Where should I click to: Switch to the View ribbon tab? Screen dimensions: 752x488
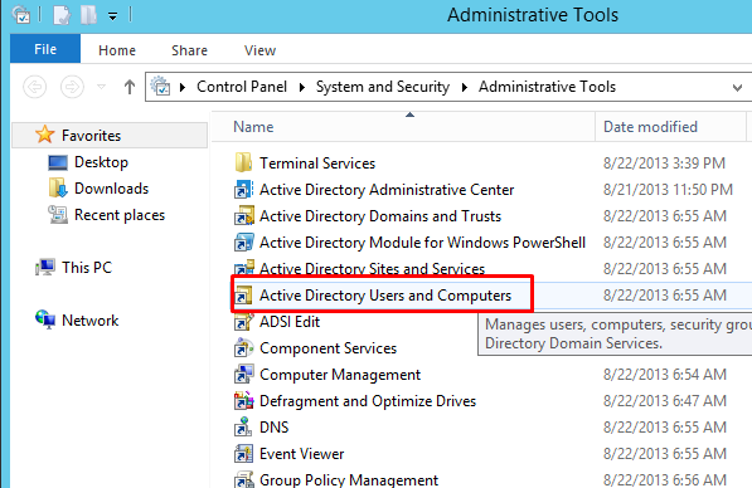pos(260,50)
